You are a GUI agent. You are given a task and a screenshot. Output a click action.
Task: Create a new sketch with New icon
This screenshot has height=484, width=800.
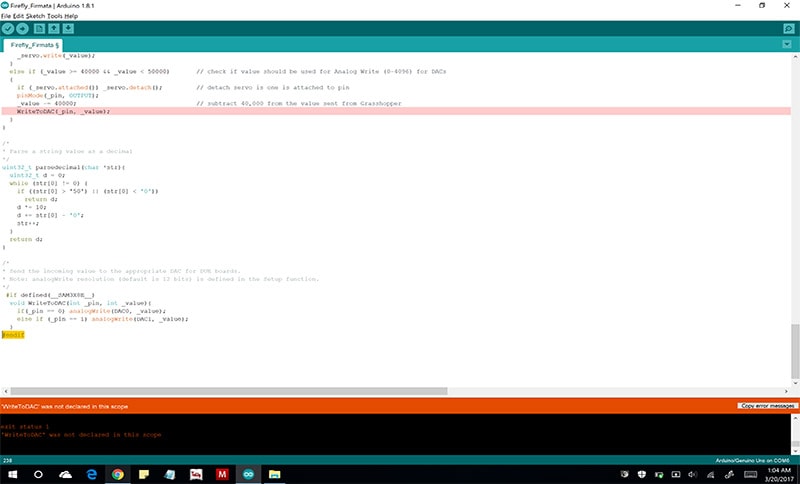[39, 29]
